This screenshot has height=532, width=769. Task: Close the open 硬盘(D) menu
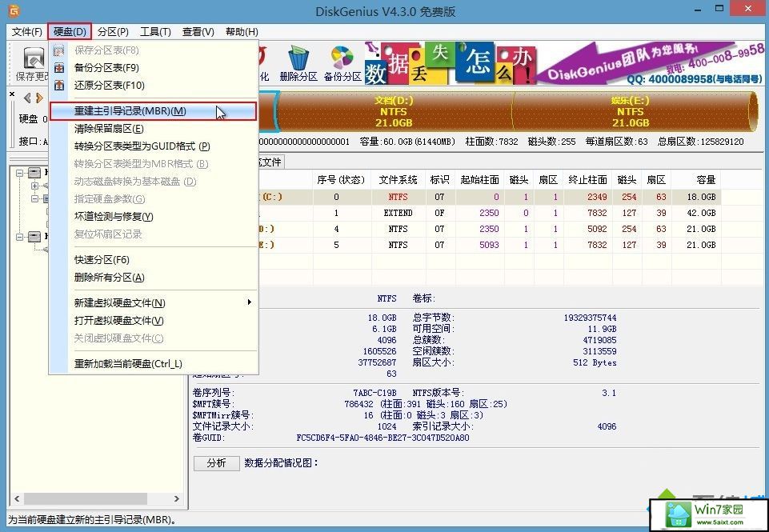pos(70,32)
